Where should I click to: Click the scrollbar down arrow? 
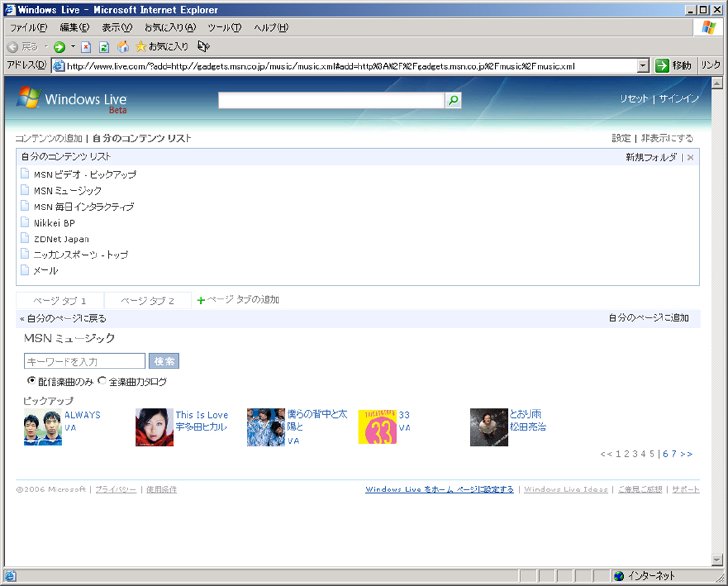coord(717,560)
